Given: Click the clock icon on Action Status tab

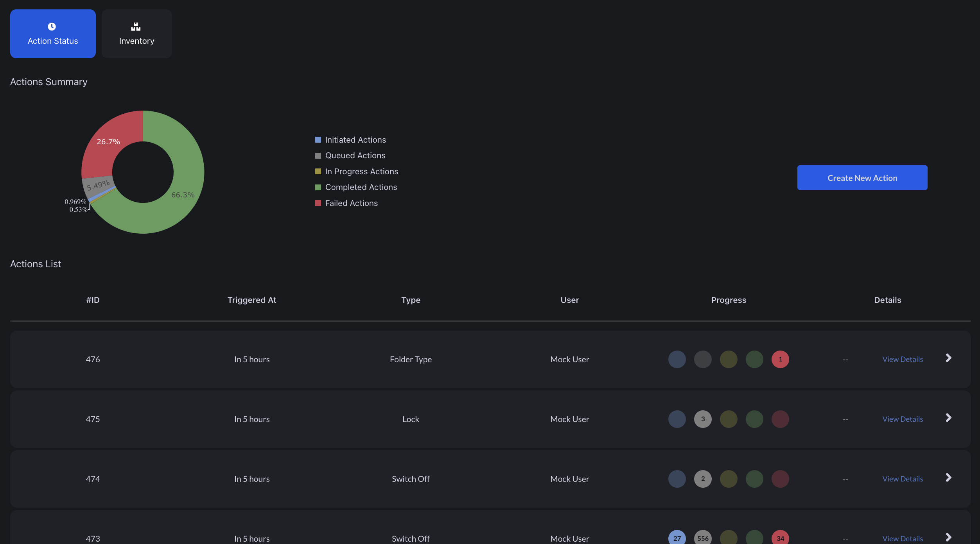Looking at the screenshot, I should (52, 27).
